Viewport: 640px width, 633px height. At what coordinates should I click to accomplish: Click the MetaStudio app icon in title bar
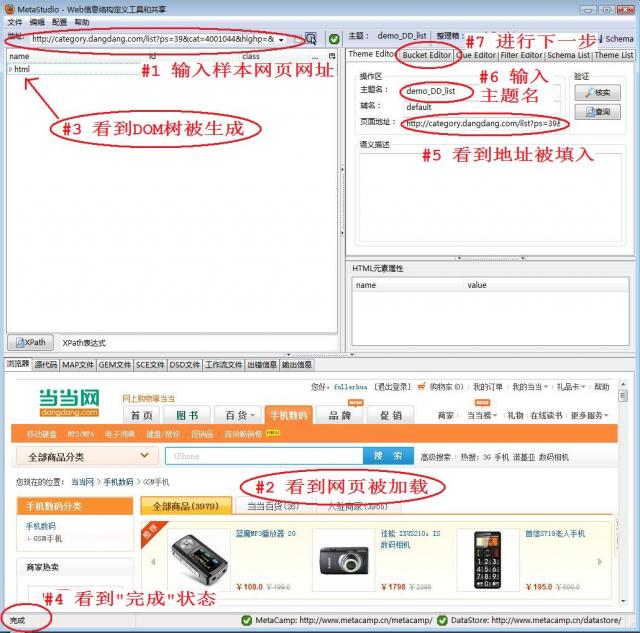coord(9,9)
